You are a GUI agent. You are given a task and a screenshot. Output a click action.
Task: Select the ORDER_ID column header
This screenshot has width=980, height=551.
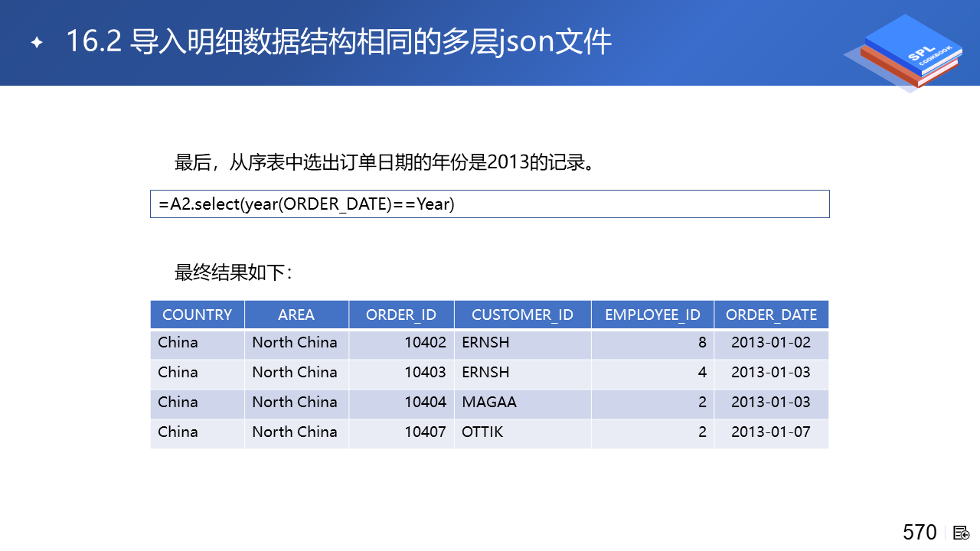point(401,315)
